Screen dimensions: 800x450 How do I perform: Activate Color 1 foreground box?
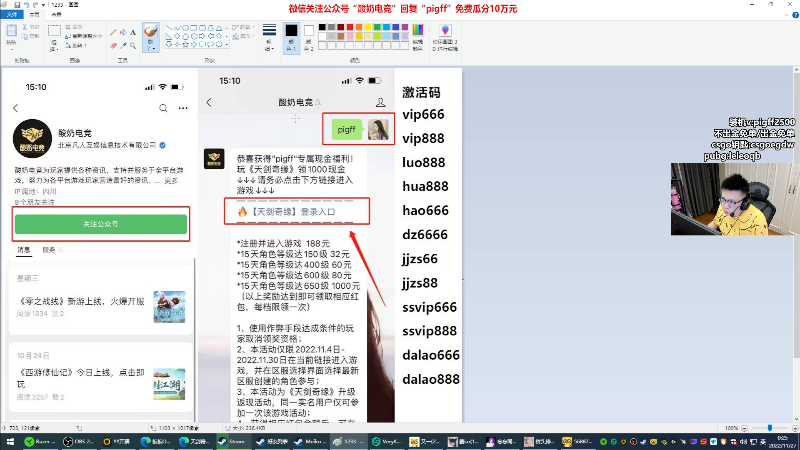pyautogui.click(x=291, y=37)
